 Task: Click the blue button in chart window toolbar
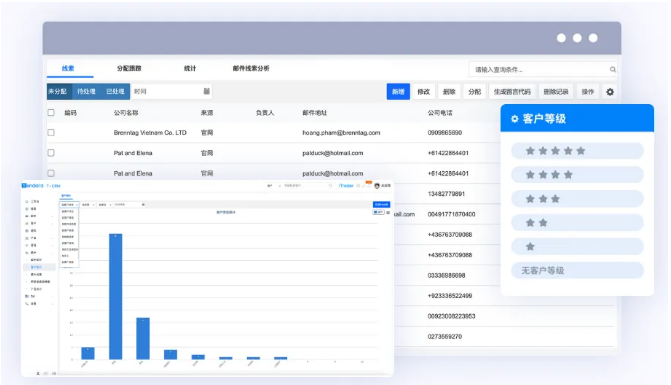tap(381, 204)
